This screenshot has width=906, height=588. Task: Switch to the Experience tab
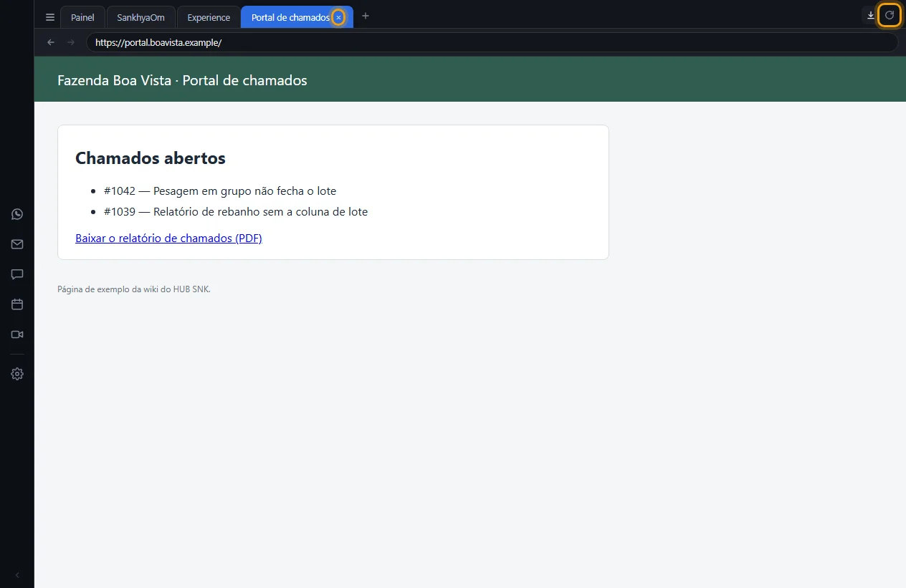pyautogui.click(x=209, y=17)
